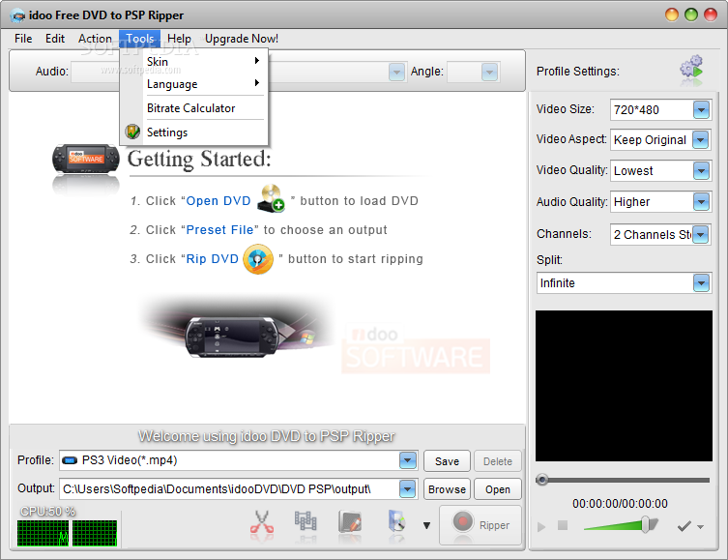
Task: Click the green maximize window button
Action: coord(691,15)
